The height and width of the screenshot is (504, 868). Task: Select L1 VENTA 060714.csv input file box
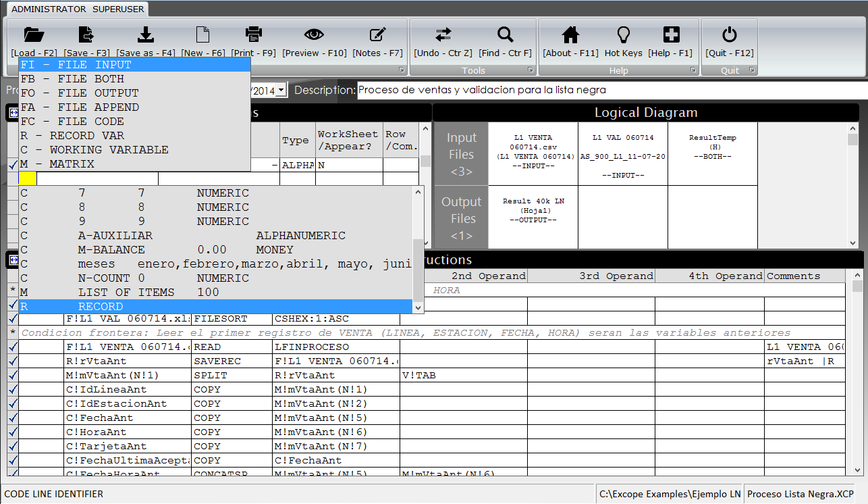(x=533, y=153)
